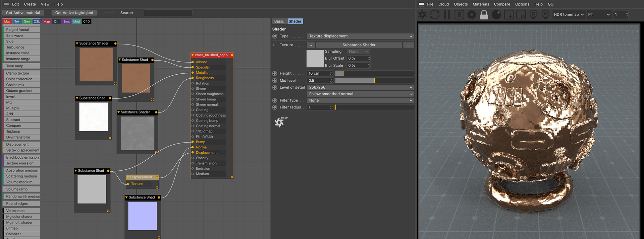Expand the Texture disclosure arrow
Screen dimensions: 644x239
pyautogui.click(x=274, y=45)
